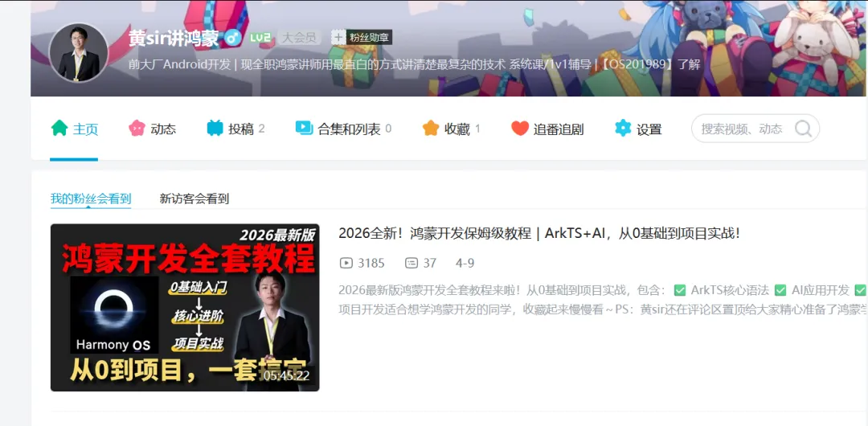Click the danmaku comment icon beside 37

click(411, 263)
